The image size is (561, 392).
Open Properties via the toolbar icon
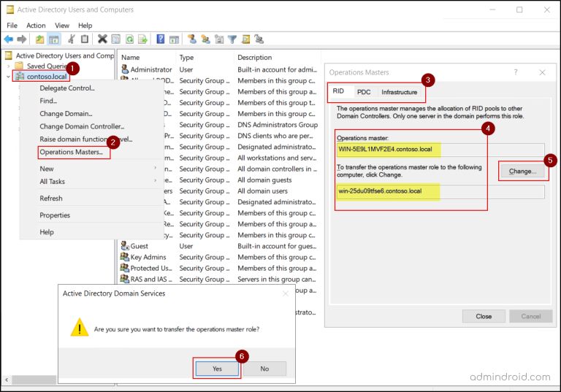pyautogui.click(x=115, y=39)
